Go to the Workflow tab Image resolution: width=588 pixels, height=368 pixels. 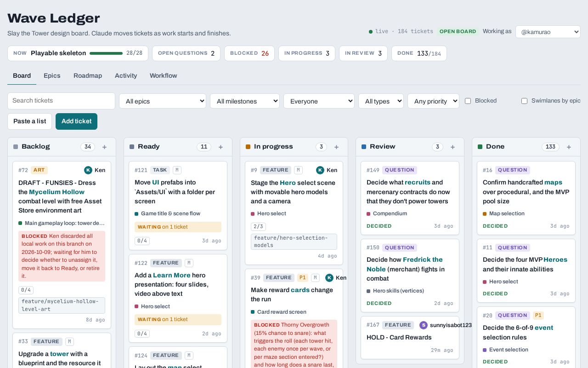click(164, 76)
